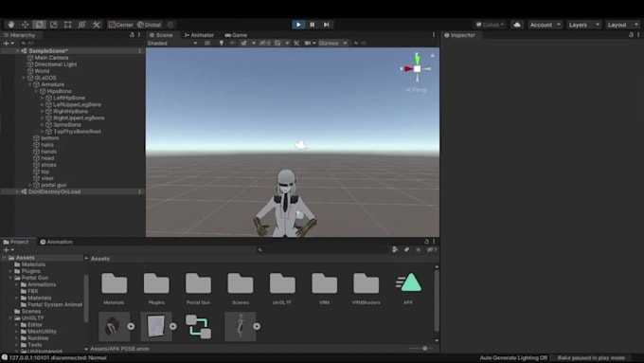Expand LeftHipBone node
The width and height of the screenshot is (644, 363).
point(42,98)
